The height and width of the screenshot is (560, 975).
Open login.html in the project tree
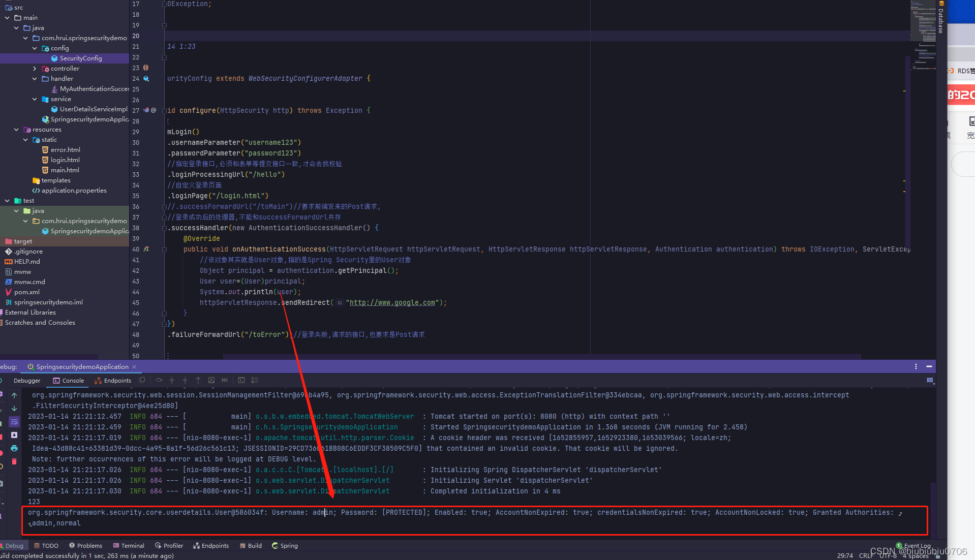coord(65,160)
